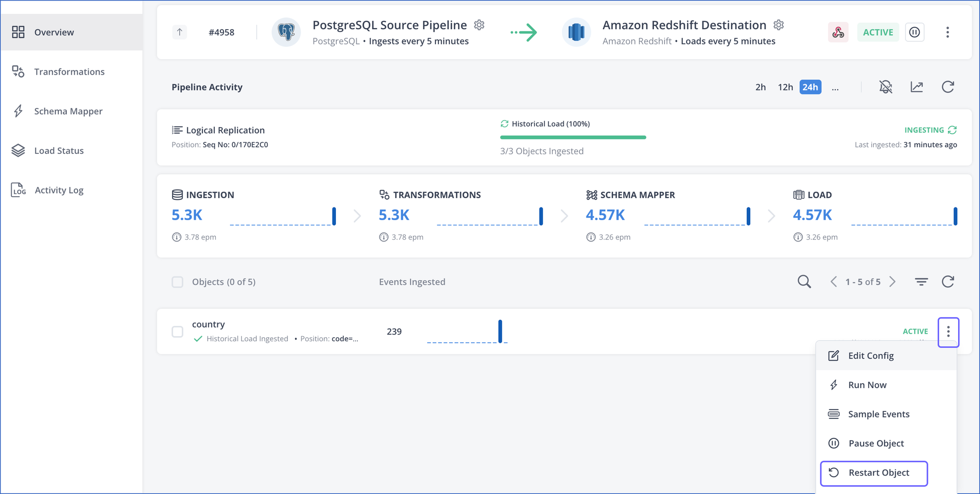This screenshot has width=980, height=494.
Task: Click the country object name
Action: (208, 324)
